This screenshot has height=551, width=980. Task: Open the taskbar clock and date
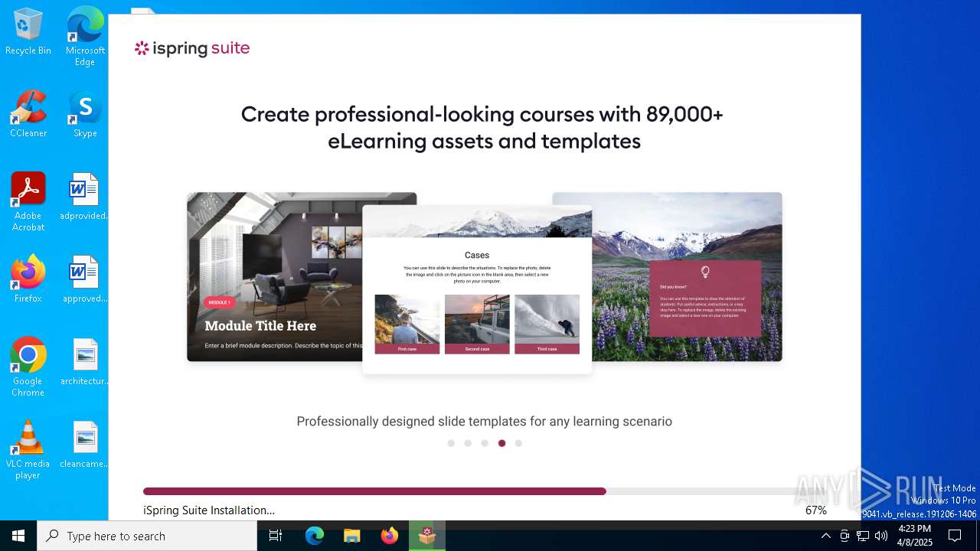(x=914, y=536)
